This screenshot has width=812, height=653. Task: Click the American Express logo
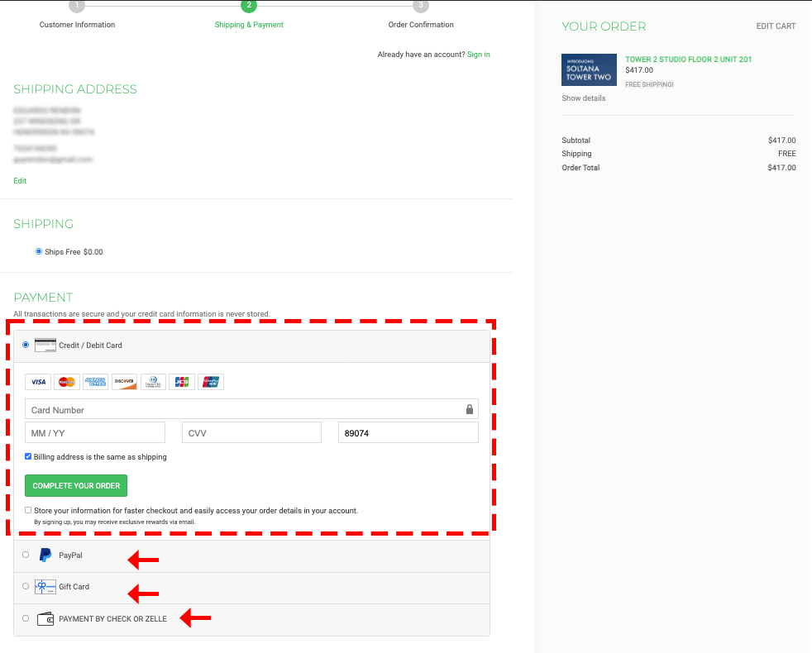(96, 382)
